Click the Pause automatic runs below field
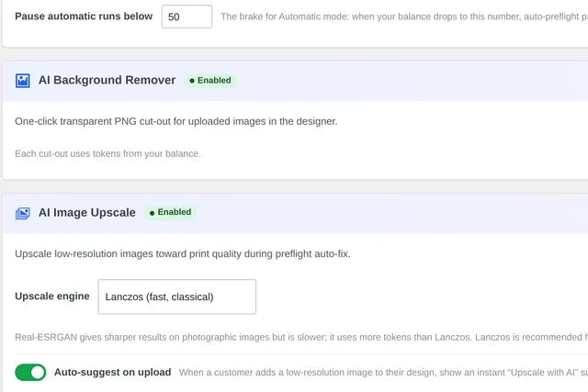The image size is (588, 392). (x=187, y=17)
